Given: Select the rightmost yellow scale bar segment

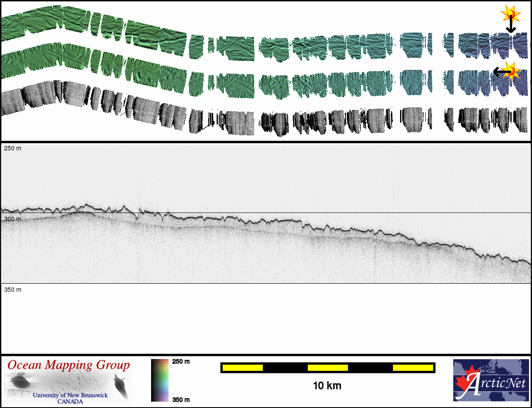Looking at the screenshot, I should pyautogui.click(x=412, y=368).
